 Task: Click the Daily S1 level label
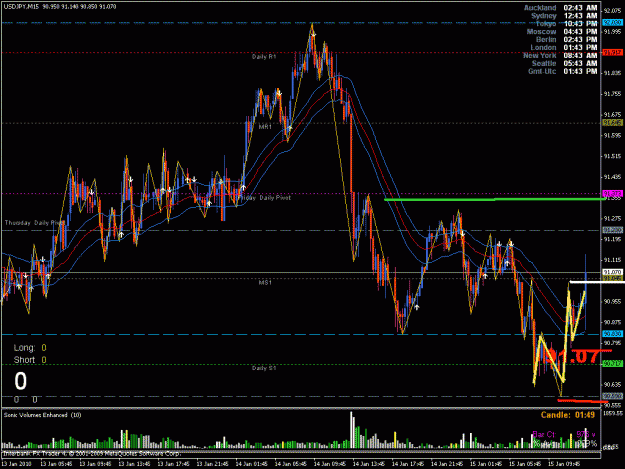coord(264,368)
